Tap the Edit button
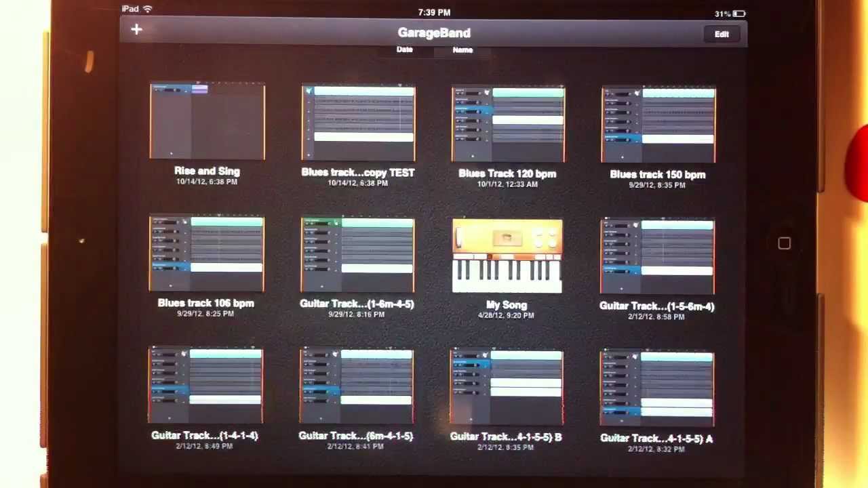Image resolution: width=868 pixels, height=488 pixels. tap(722, 34)
